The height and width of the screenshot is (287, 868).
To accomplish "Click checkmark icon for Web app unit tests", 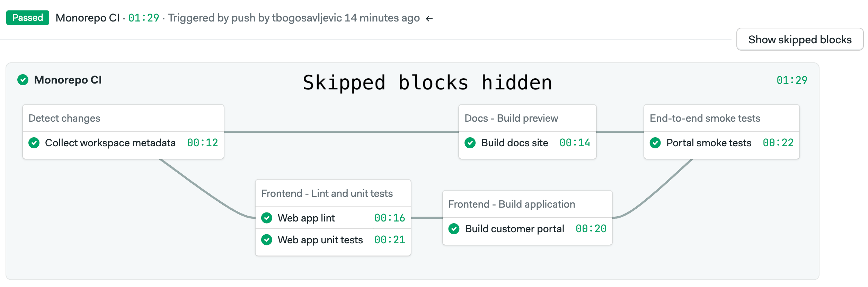I will tap(267, 240).
